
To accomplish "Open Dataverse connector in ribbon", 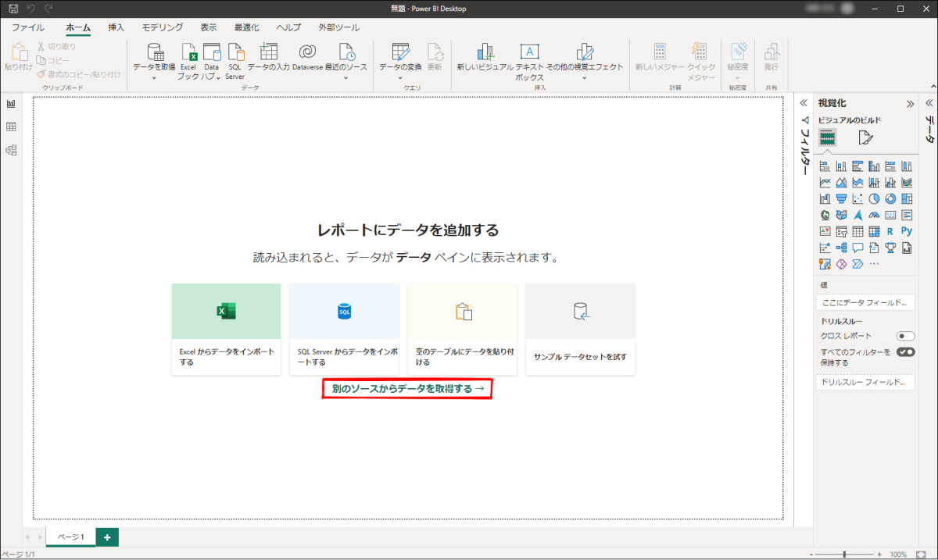I will [307, 58].
